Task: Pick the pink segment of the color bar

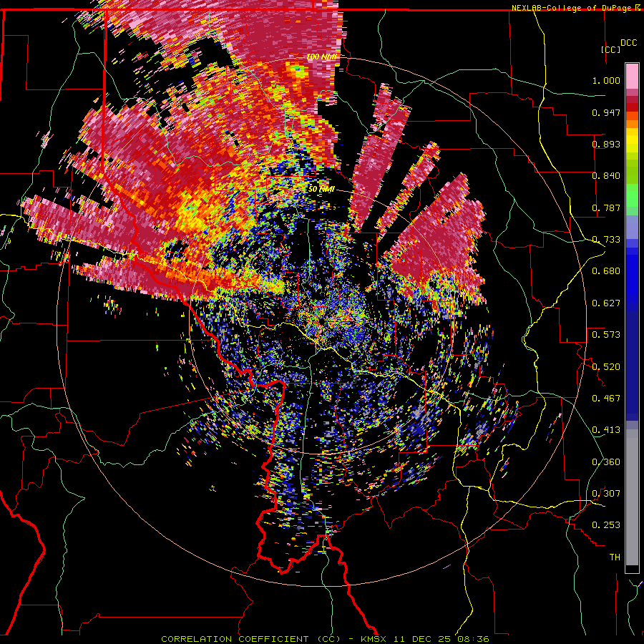Action: pyautogui.click(x=632, y=77)
